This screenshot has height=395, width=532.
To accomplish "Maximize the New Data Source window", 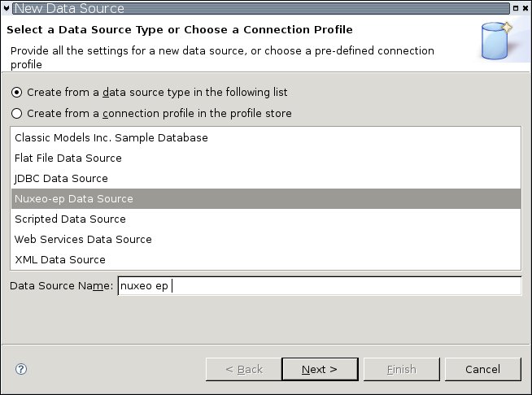I will coord(514,8).
